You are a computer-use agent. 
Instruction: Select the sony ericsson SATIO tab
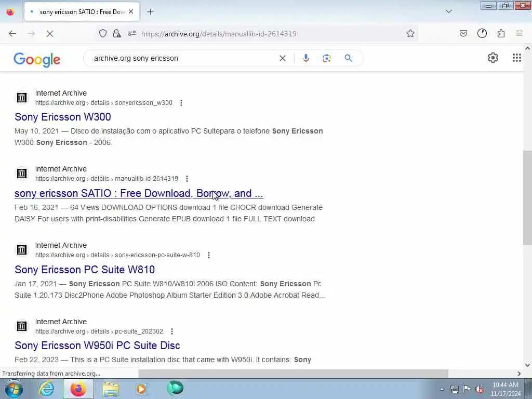pos(82,12)
